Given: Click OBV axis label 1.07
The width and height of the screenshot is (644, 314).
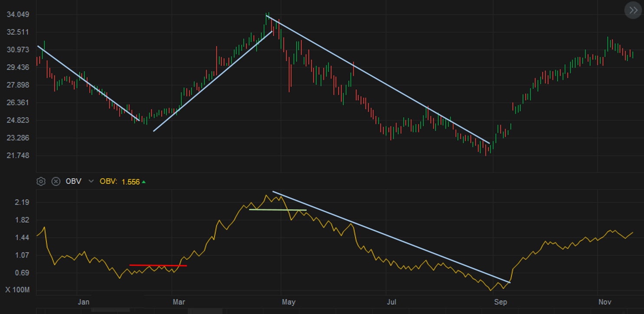Looking at the screenshot, I should click(x=22, y=255).
